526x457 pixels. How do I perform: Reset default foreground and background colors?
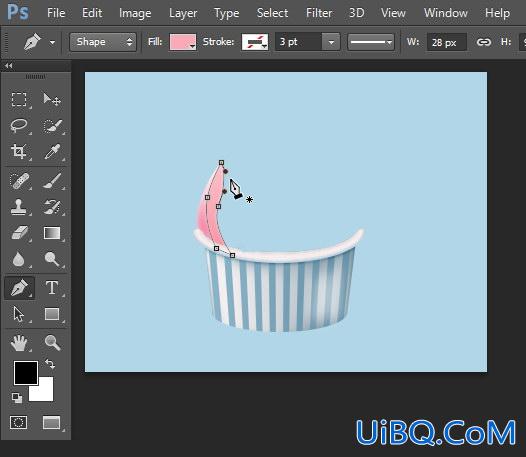[x=17, y=398]
